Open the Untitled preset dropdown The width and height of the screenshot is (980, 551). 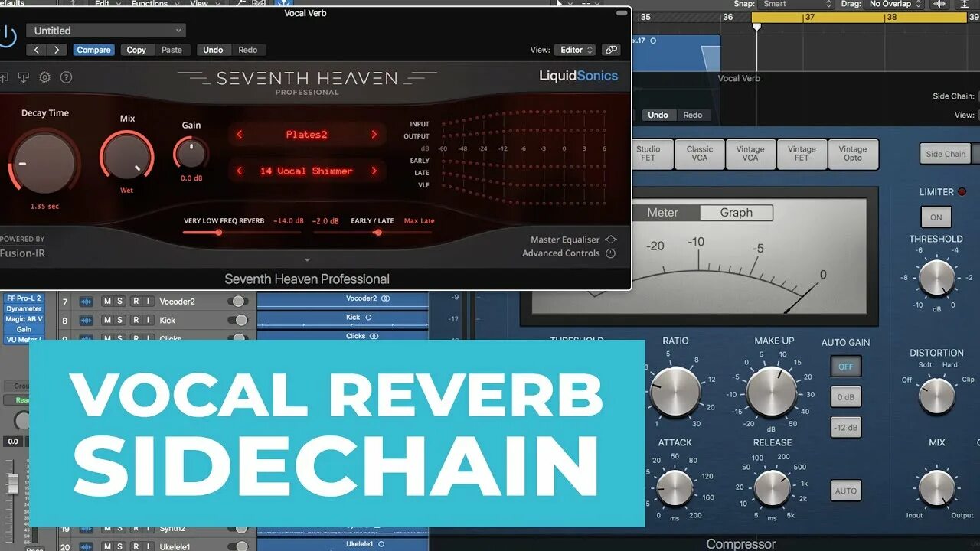pos(106,31)
